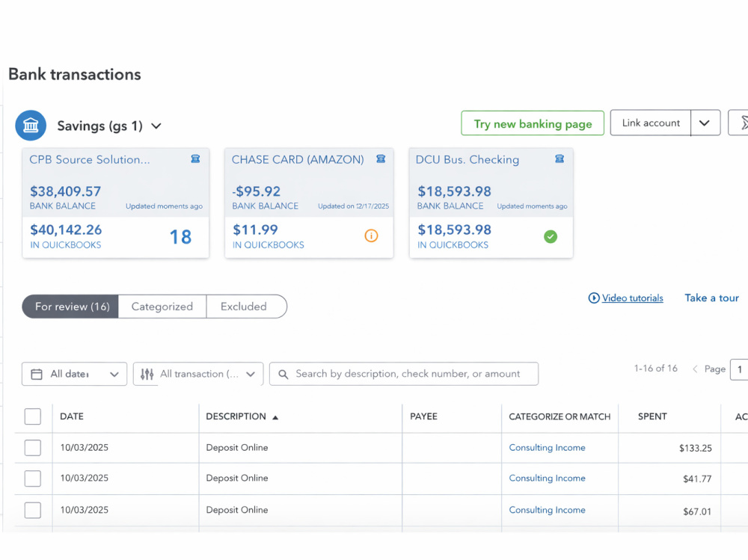Click the blue bank building icon
Screen dimensions: 748x560
31,126
